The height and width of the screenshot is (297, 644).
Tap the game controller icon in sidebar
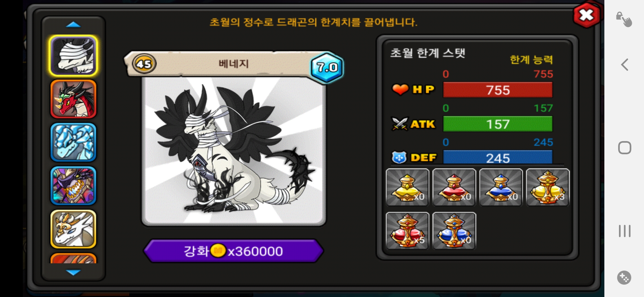click(x=624, y=277)
